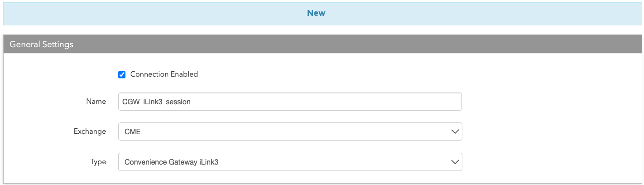Viewport: 644px width, 185px height.
Task: Click the blank area inside the Type dropdown
Action: pyautogui.click(x=335, y=162)
